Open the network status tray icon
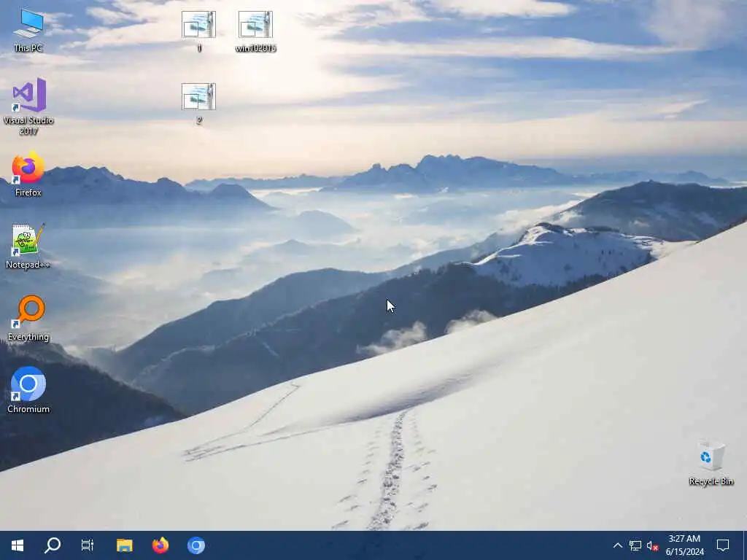This screenshot has width=747, height=560. pyautogui.click(x=635, y=545)
